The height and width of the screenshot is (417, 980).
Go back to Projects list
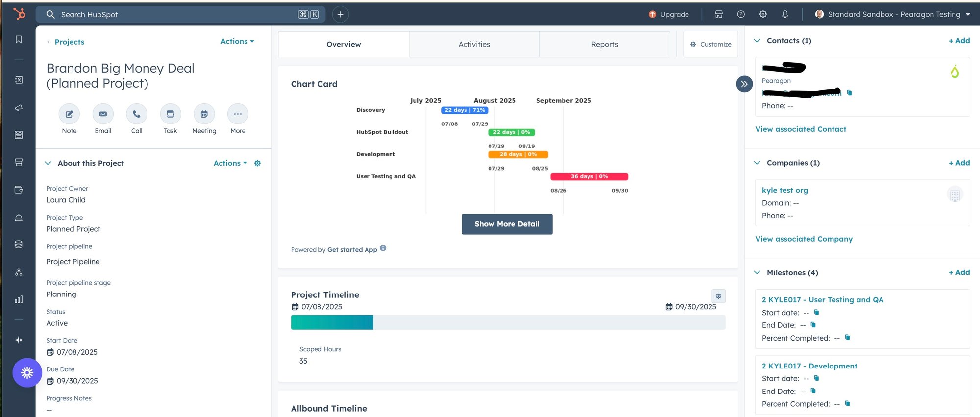coord(69,42)
